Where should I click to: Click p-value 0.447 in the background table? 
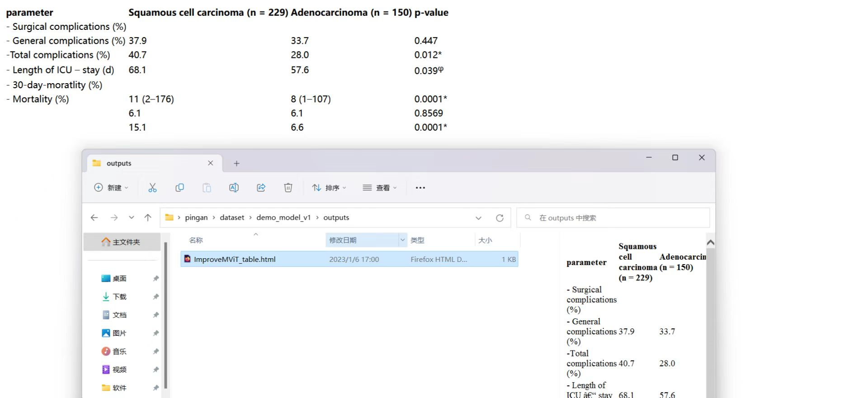click(426, 41)
